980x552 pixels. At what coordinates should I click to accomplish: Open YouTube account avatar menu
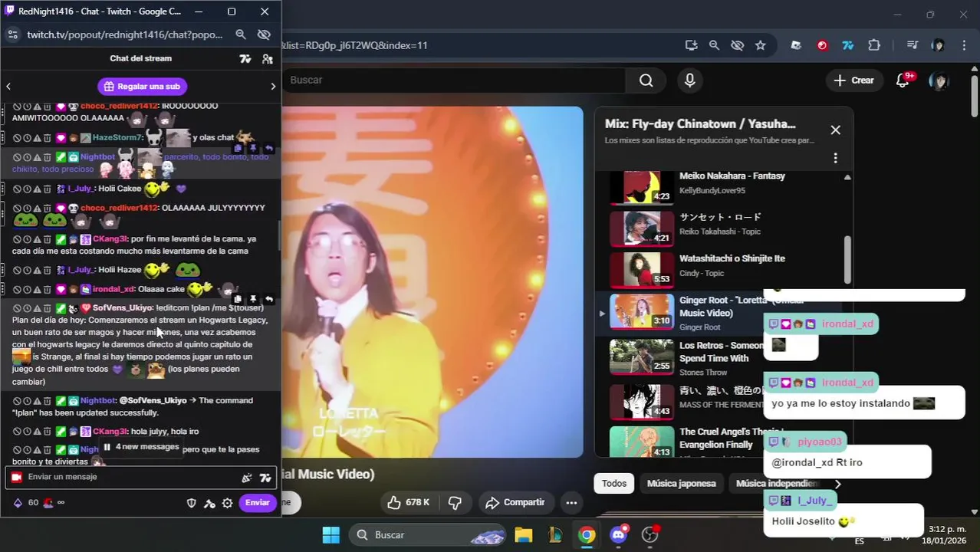click(x=939, y=80)
